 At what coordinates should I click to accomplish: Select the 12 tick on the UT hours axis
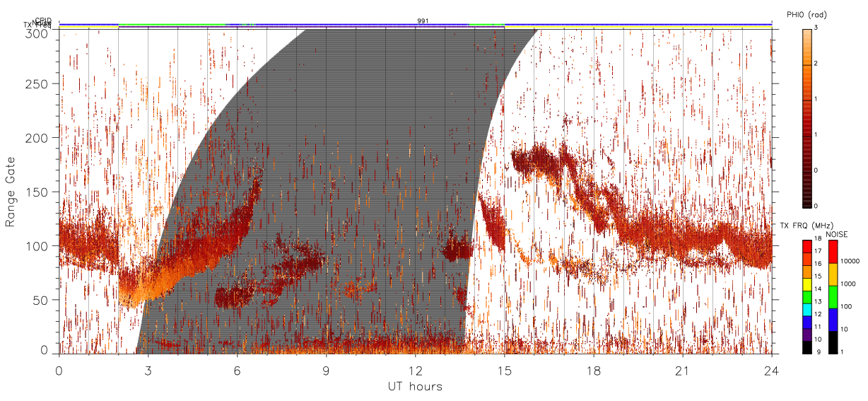(x=415, y=370)
